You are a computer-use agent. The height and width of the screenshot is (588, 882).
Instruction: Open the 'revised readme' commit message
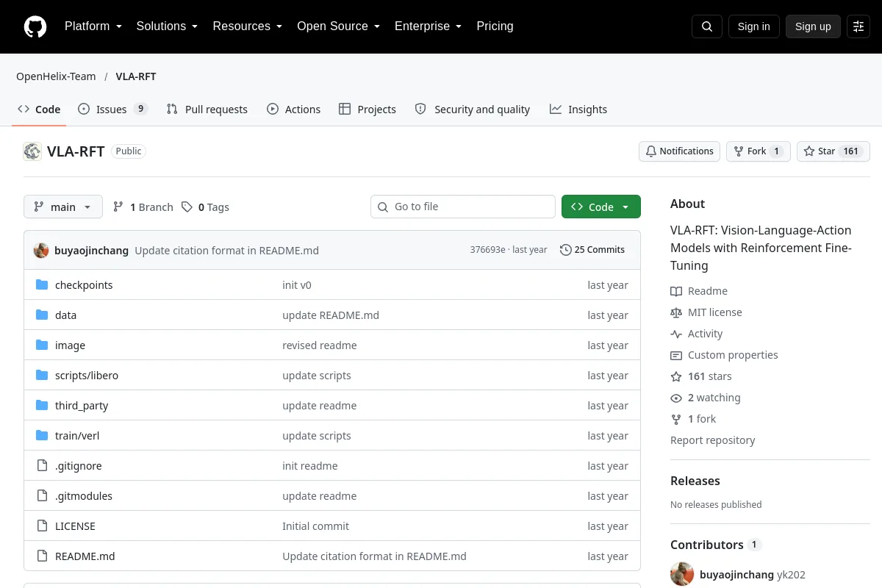pos(320,345)
